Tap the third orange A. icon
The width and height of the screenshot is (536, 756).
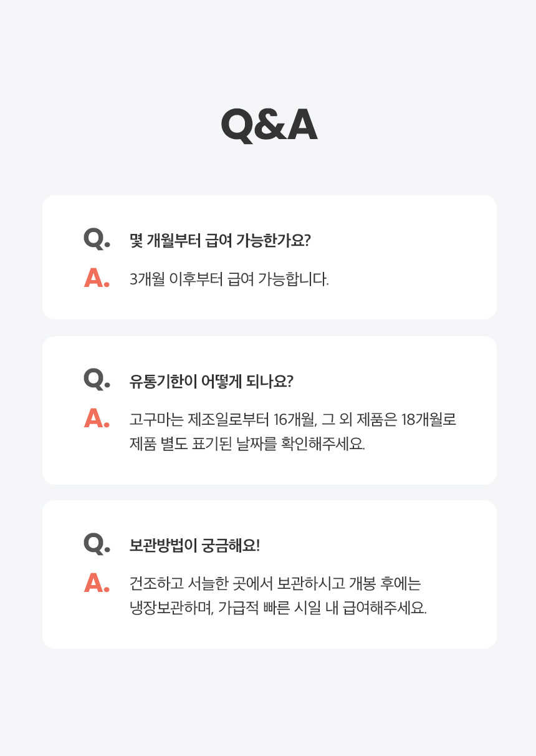tap(97, 583)
